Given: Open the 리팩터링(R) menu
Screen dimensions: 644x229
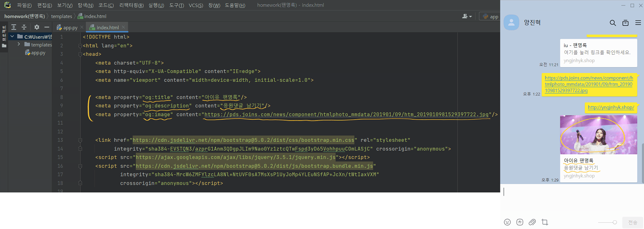Looking at the screenshot, I should (x=131, y=5).
